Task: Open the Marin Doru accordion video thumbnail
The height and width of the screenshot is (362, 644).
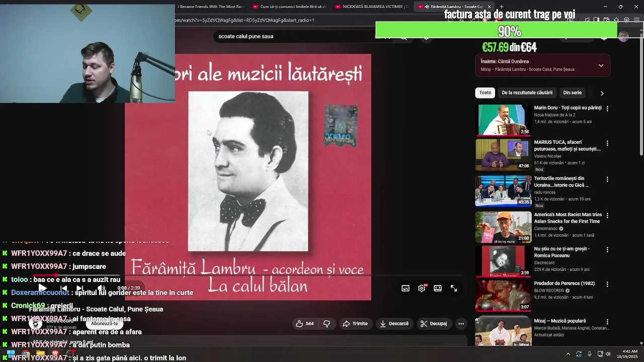Action: [x=503, y=120]
